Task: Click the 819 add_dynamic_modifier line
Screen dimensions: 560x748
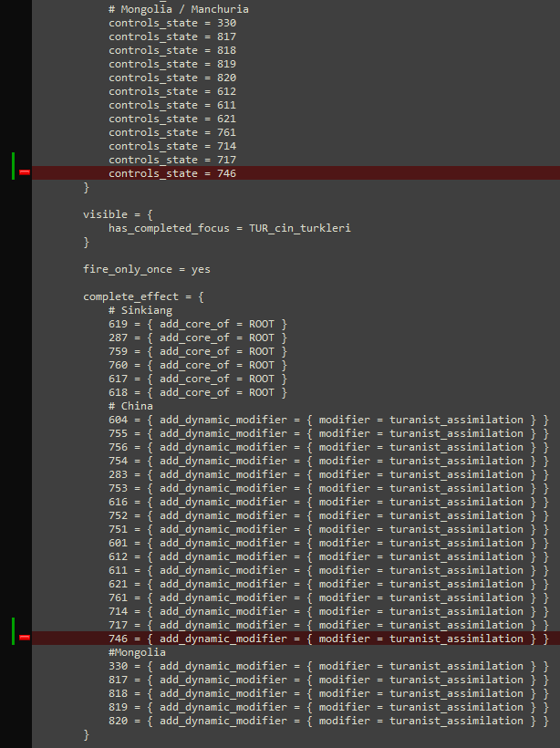Action: 328,707
